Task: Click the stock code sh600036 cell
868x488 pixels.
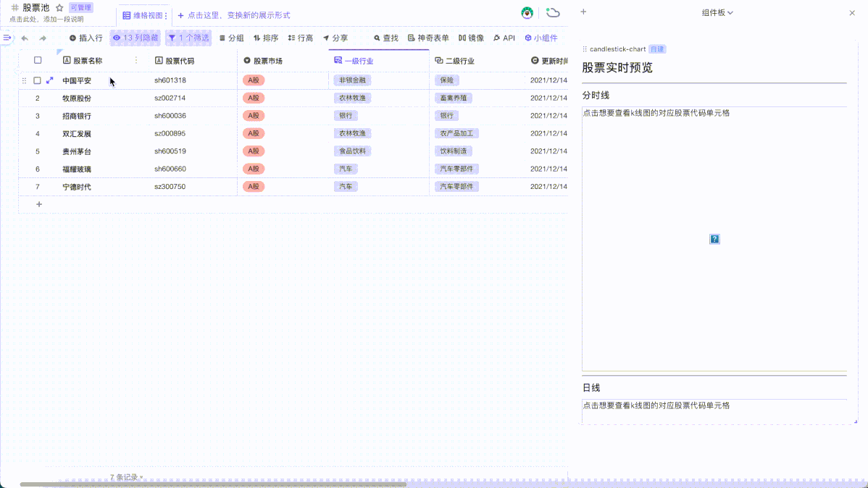Action: (191, 116)
